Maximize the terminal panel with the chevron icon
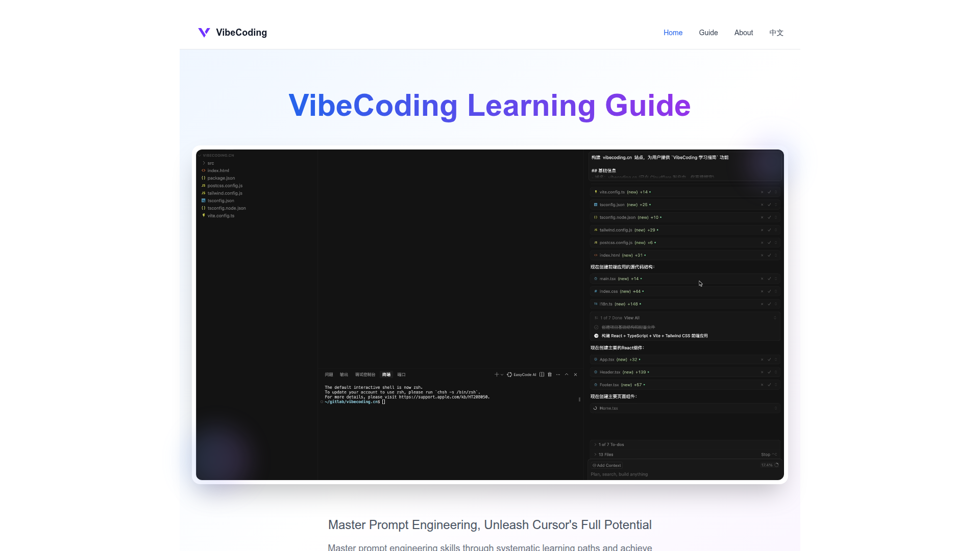The width and height of the screenshot is (980, 551). [x=567, y=374]
